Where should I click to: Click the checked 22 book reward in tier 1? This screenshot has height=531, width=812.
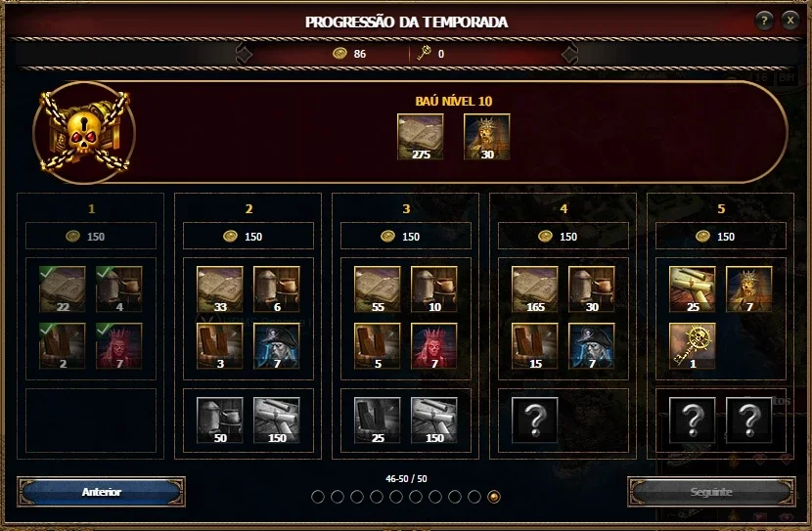click(x=63, y=288)
